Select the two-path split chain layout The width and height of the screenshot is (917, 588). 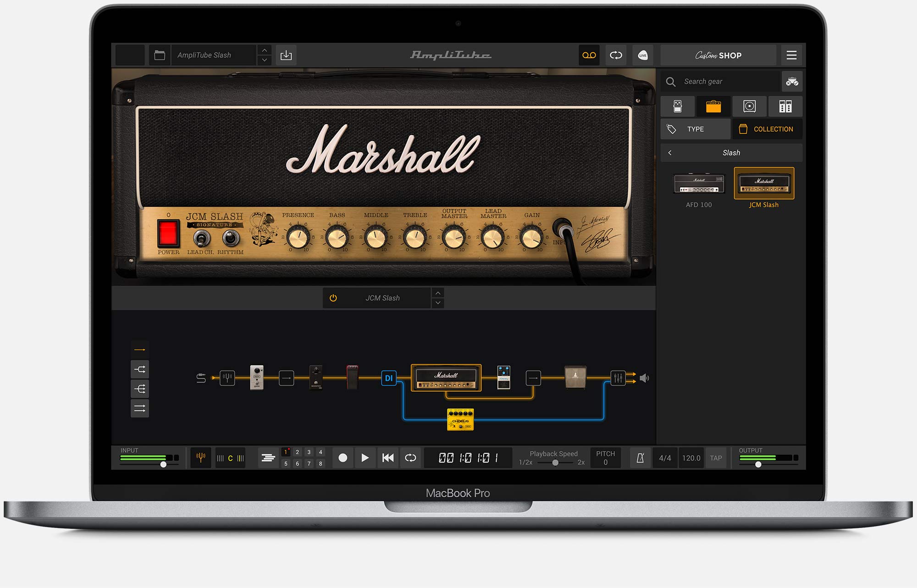(x=140, y=369)
